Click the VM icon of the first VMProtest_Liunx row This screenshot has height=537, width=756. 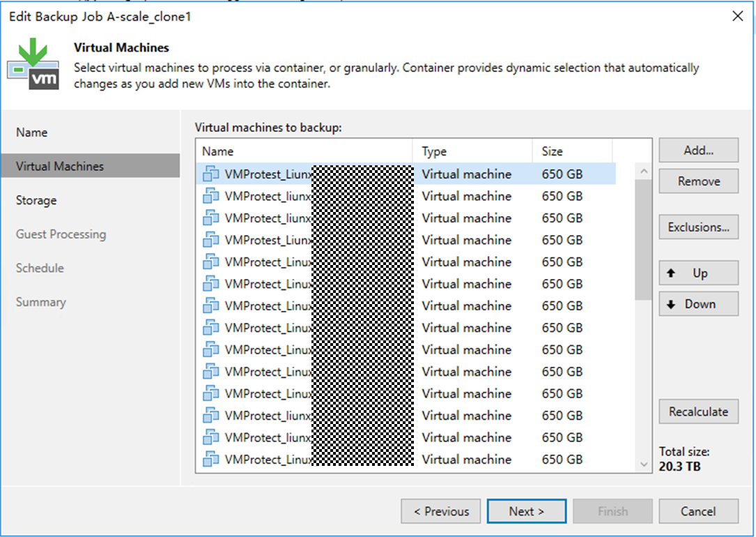[x=210, y=174]
